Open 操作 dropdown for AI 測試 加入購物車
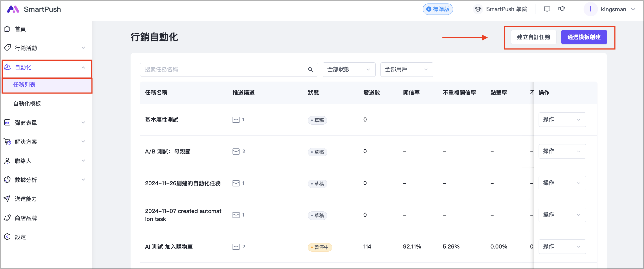 click(x=562, y=247)
